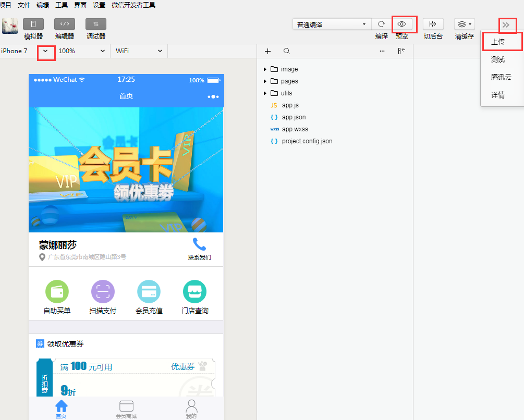The height and width of the screenshot is (420, 524).
Task: Click the store lookup (门店查询) icon
Action: point(195,291)
